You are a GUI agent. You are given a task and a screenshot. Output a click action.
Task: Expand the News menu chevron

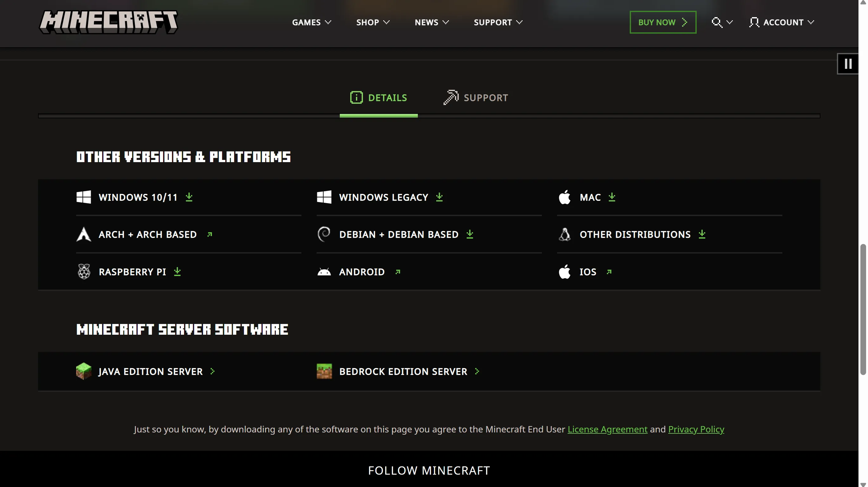point(445,22)
